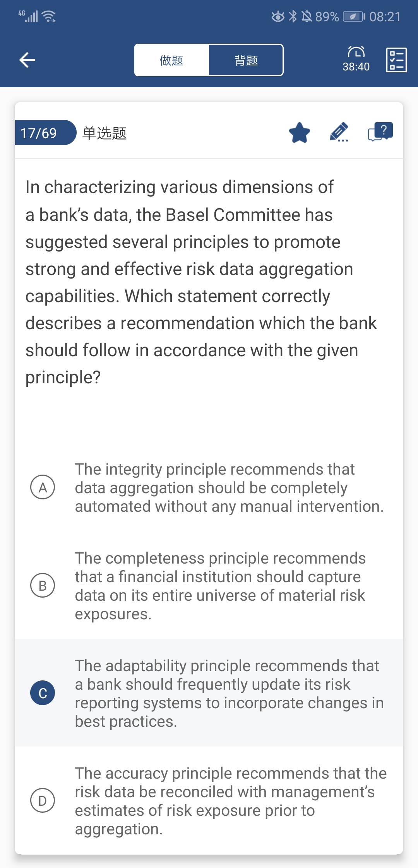Switch to the 做题 tab
Viewport: 418px width, 868px height.
(172, 60)
